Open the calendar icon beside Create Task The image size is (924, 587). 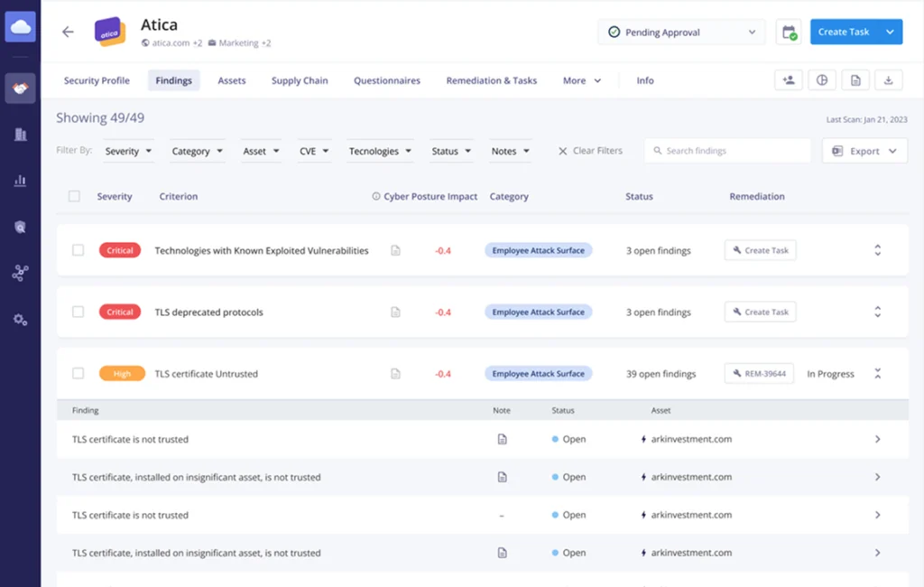tap(788, 32)
